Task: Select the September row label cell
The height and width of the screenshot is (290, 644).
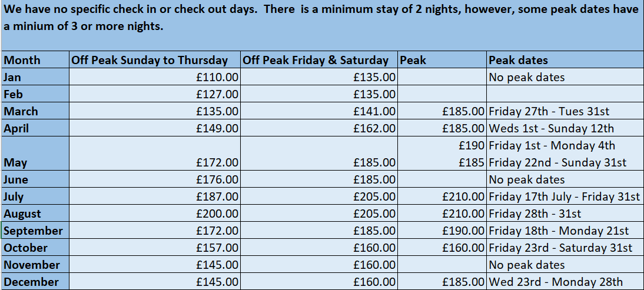Action: pyautogui.click(x=35, y=231)
